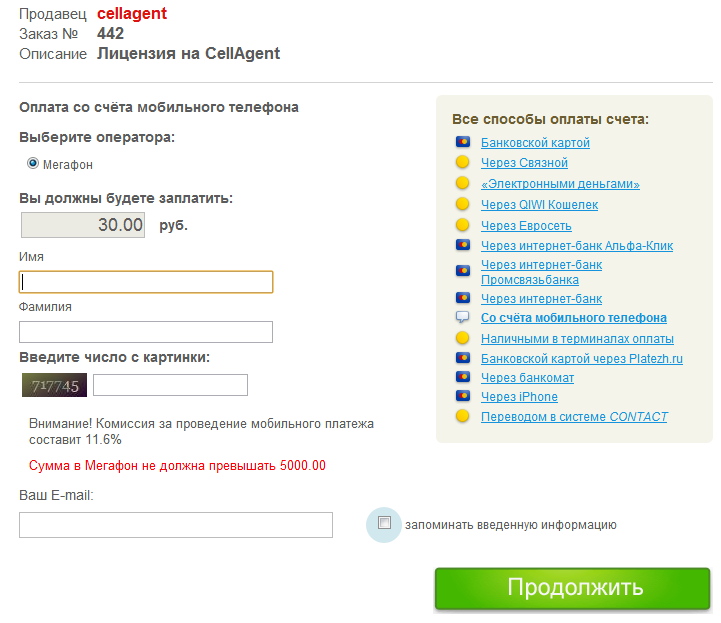Click the card icon beside Промсвязьбанка link
Image resolution: width=721 pixels, height=623 pixels.
point(463,270)
